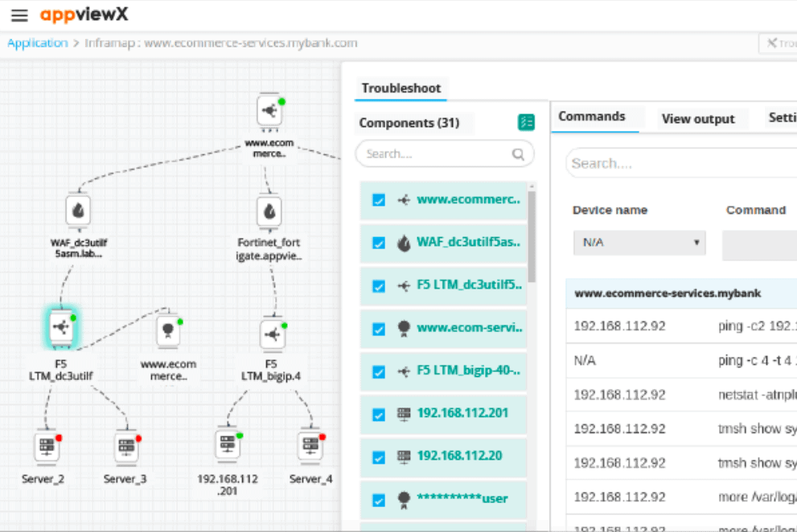The width and height of the screenshot is (797, 532).
Task: Click the server icon beside 192.168.112.20
Action: tap(404, 456)
